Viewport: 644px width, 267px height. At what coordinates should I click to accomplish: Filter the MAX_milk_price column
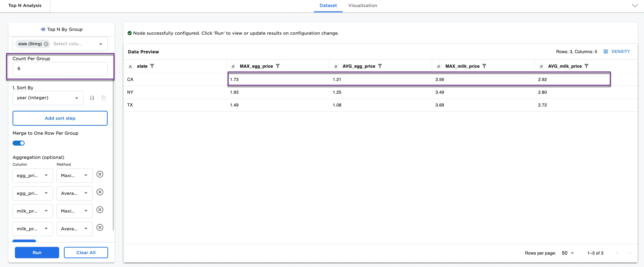tap(484, 66)
